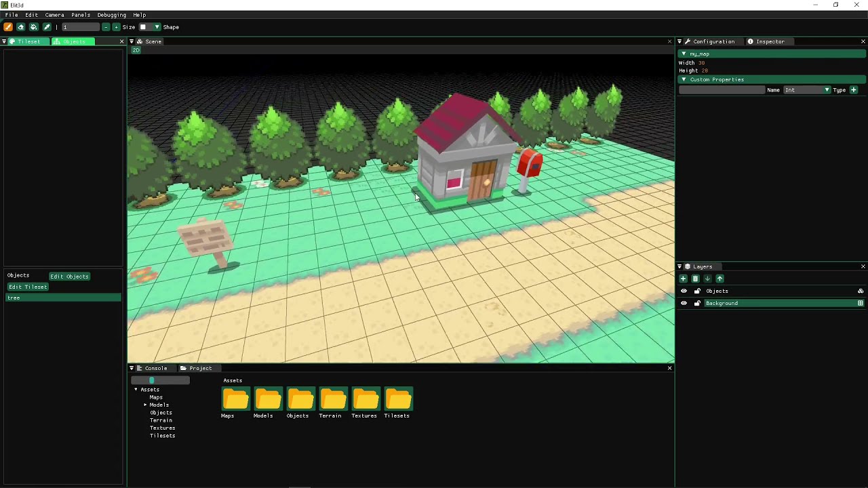Screen dimensions: 868x488
Task: Select the paintbrush tool
Action: click(x=8, y=27)
